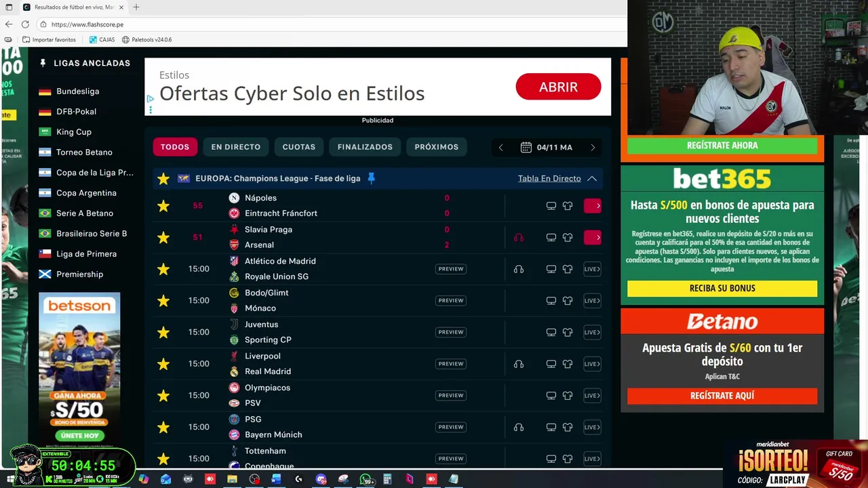Click audio headphones icon for Slavia Praga match
The image size is (868, 488).
point(519,237)
